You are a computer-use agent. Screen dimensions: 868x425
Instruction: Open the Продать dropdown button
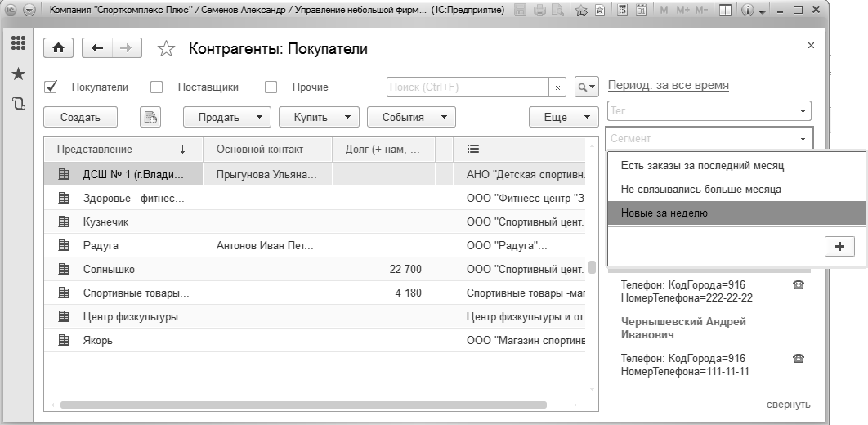227,118
